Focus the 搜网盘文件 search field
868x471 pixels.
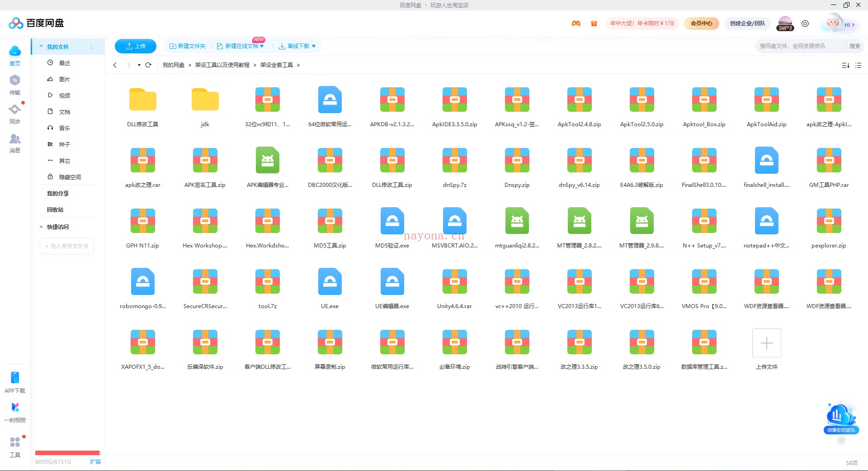point(800,46)
